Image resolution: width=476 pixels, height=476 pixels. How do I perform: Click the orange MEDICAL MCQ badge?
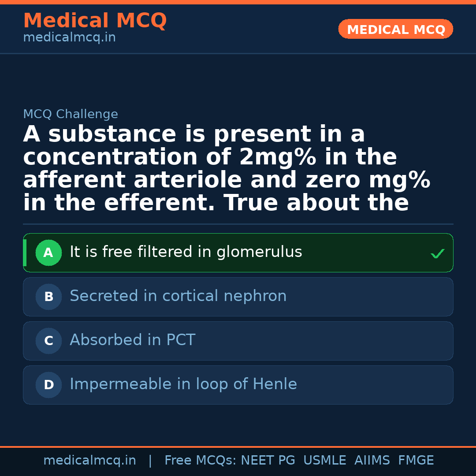click(x=395, y=30)
